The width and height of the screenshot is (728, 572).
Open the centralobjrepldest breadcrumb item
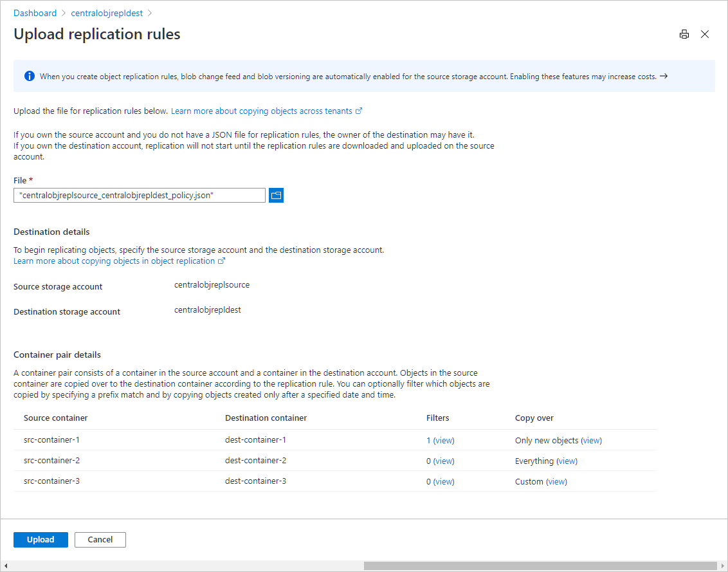107,13
